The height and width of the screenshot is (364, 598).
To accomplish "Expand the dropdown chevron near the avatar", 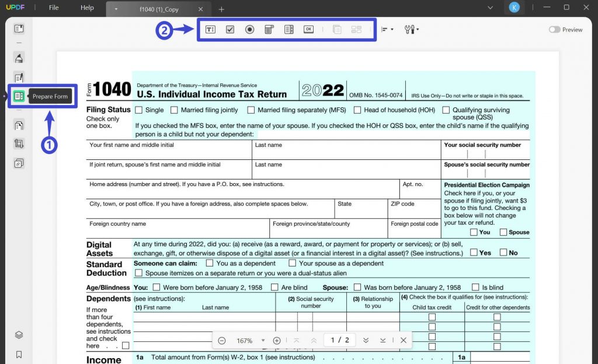I will click(x=491, y=8).
